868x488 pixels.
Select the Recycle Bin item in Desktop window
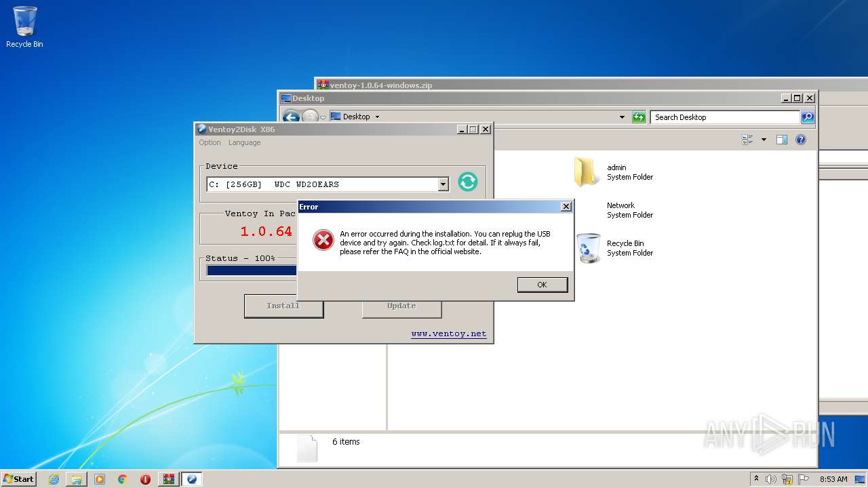(614, 248)
